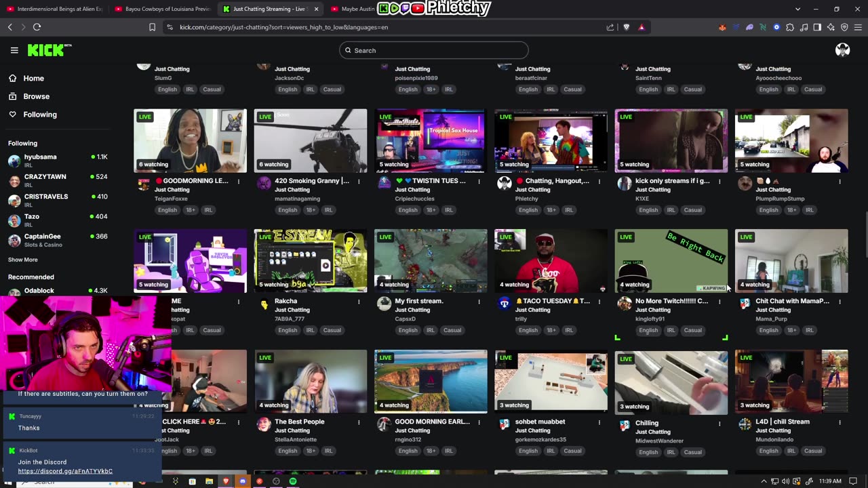Open the Brave VPN shield icon

point(844,27)
